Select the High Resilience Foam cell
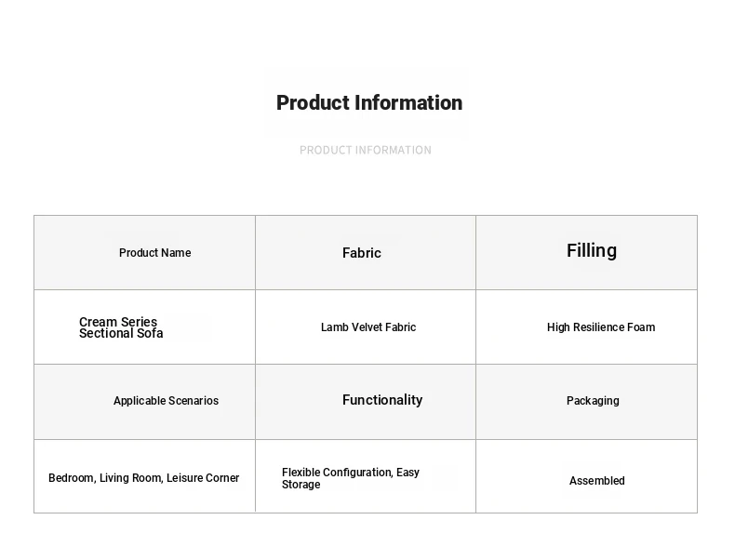Image resolution: width=735 pixels, height=560 pixels. point(586,327)
